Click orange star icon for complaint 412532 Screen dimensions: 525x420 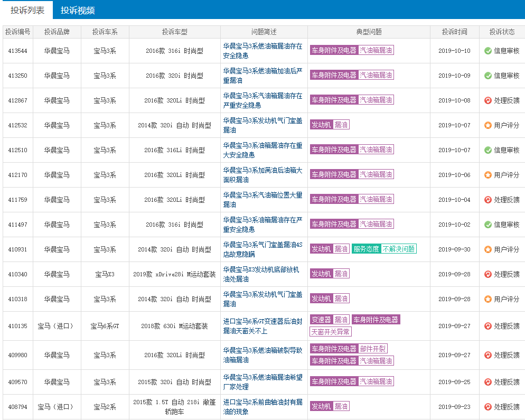coord(488,125)
